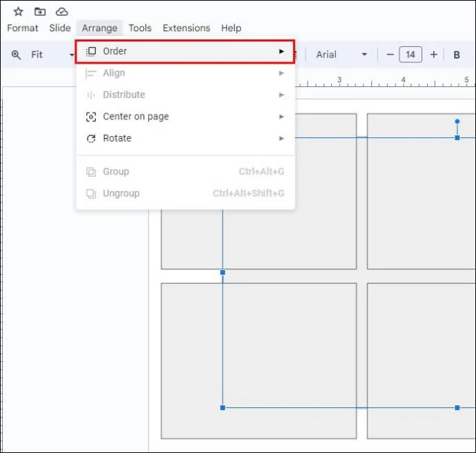Expand the Rotate submenu arrow

click(x=281, y=139)
